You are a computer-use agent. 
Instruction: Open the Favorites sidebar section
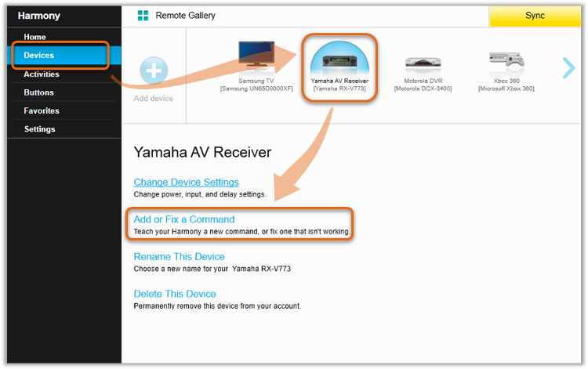pos(42,111)
